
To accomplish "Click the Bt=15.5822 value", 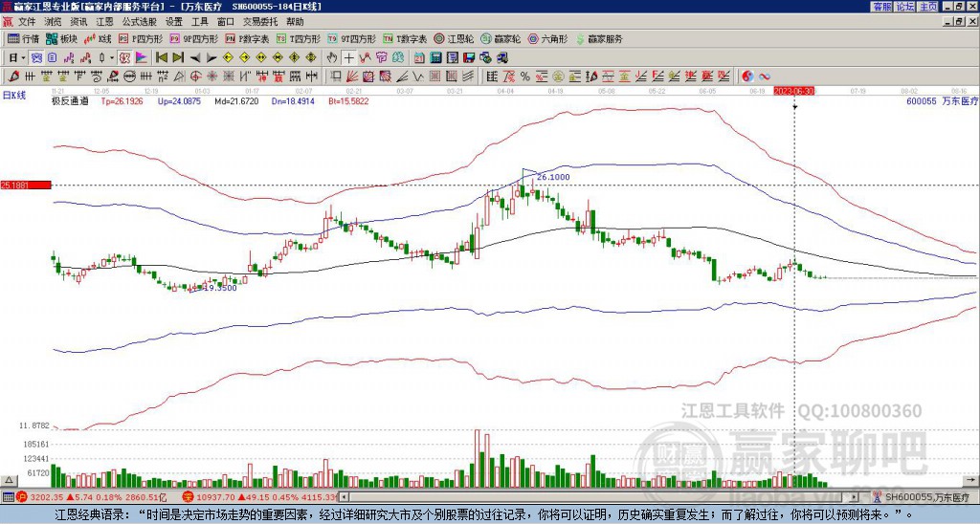I will tap(348, 100).
